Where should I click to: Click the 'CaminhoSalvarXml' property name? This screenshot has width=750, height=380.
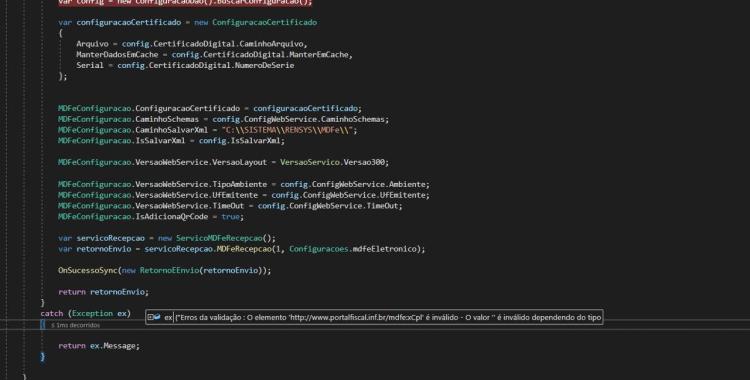pos(172,130)
